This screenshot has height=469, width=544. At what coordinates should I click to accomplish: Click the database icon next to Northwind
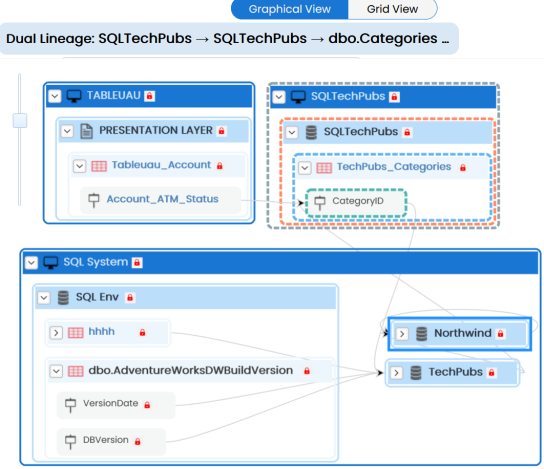[422, 334]
